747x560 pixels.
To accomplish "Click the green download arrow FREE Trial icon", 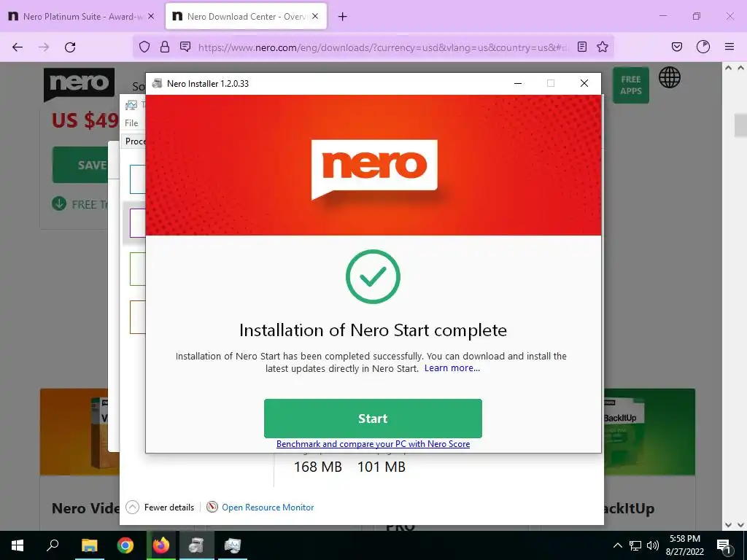I will (x=59, y=204).
